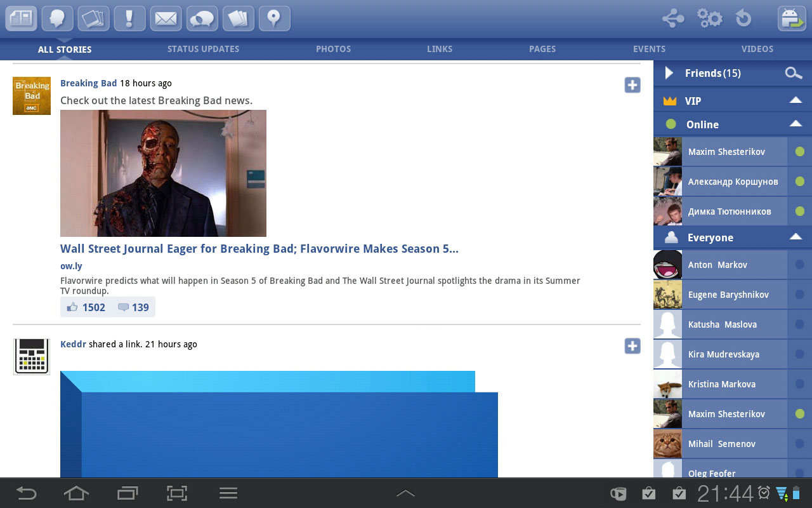The height and width of the screenshot is (508, 812).
Task: Open the photos stack icon in toolbar
Action: (x=93, y=18)
